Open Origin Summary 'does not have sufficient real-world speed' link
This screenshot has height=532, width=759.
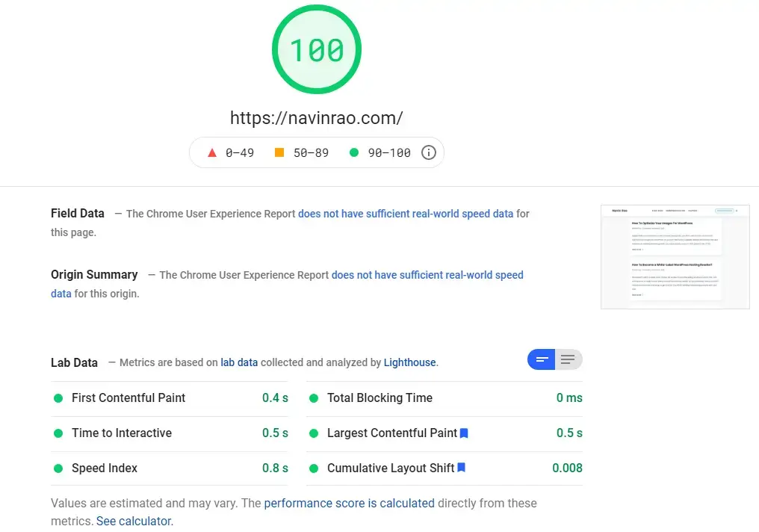[427, 275]
